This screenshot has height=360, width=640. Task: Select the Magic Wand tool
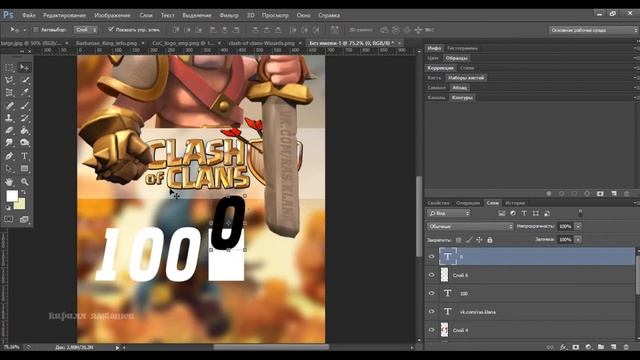pyautogui.click(x=24, y=80)
